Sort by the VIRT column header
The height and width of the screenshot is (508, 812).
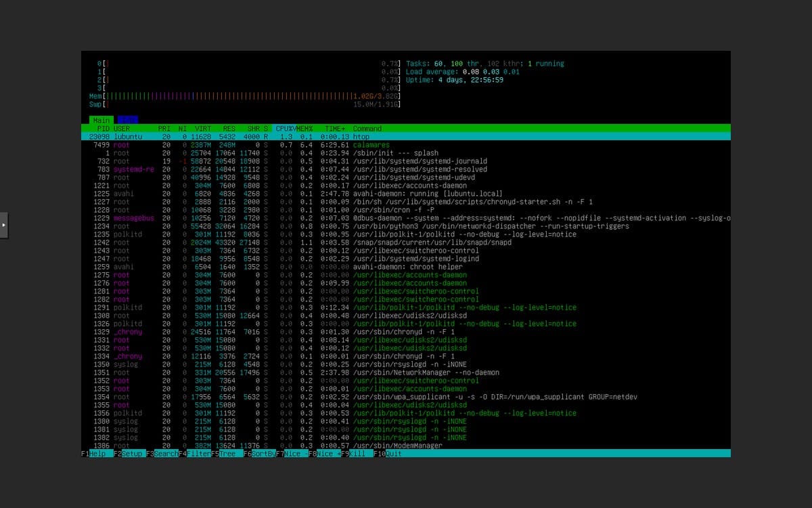point(204,128)
